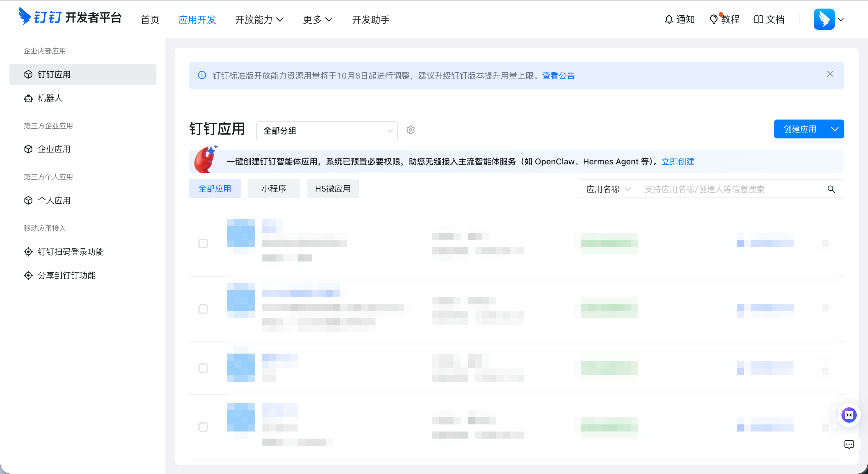This screenshot has width=868, height=474.
Task: Tick the first app row checkbox
Action: [203, 243]
